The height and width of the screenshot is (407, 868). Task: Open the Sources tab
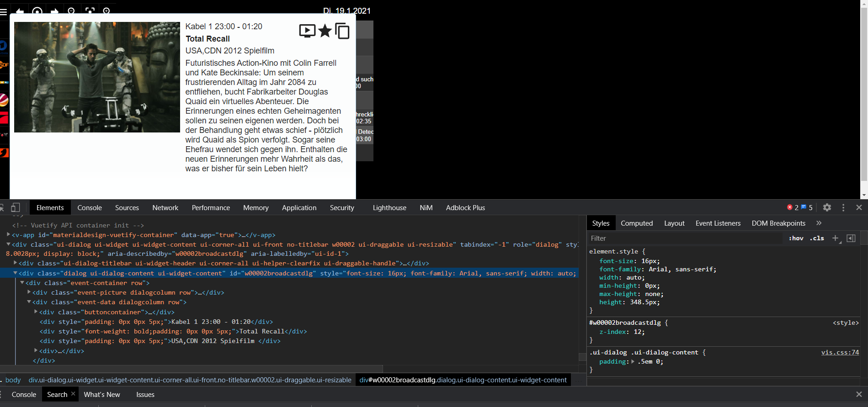coord(127,207)
